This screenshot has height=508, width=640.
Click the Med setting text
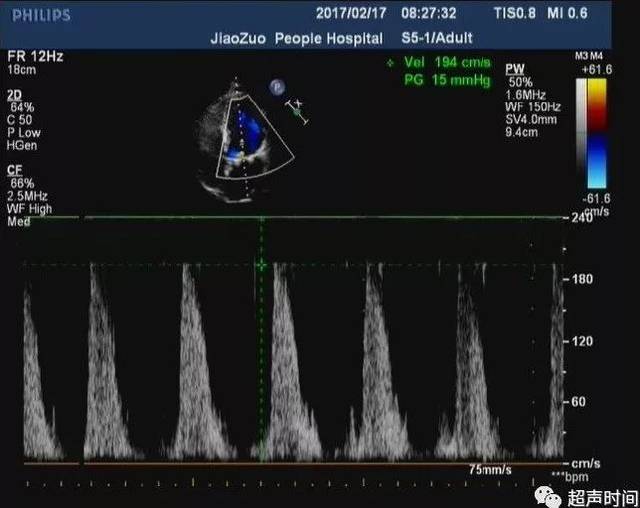[19, 222]
